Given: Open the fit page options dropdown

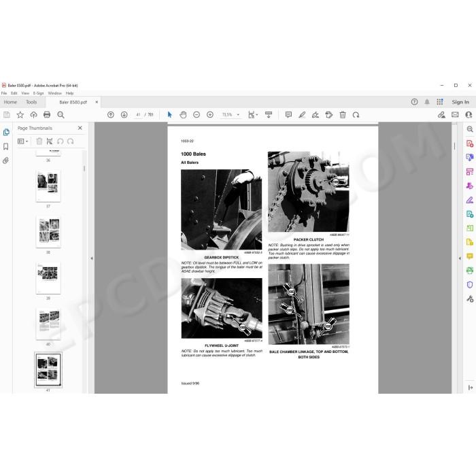Looking at the screenshot, I should pos(253,115).
